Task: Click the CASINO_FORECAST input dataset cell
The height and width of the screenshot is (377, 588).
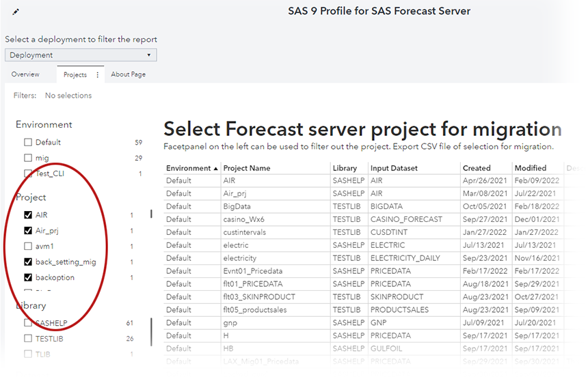Action: (406, 219)
